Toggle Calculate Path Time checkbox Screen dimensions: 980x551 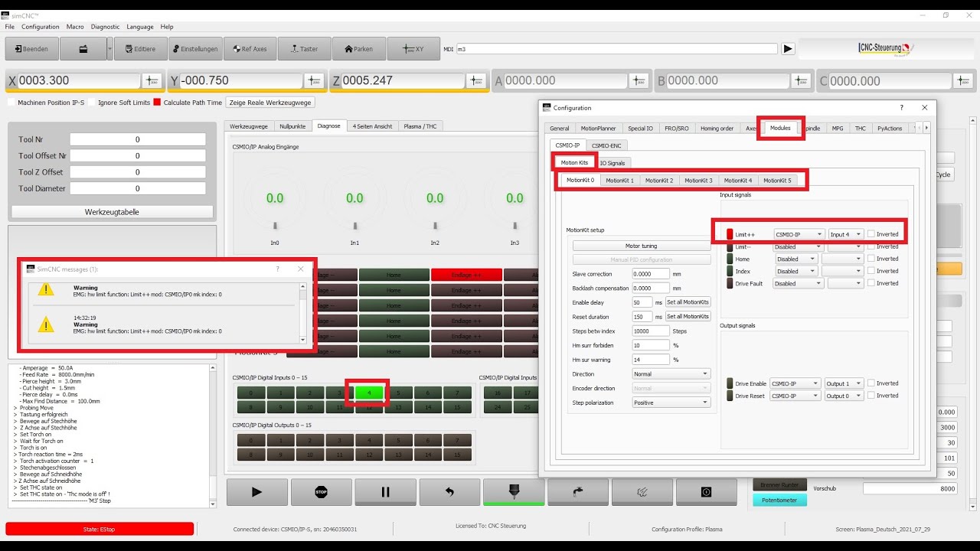click(x=157, y=103)
